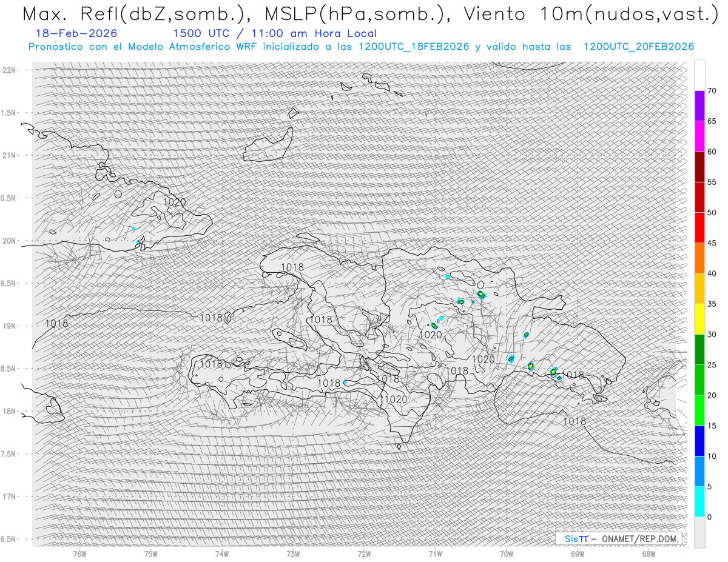Select the dark maroon 55–60 dBZ colorbar segment
The width and height of the screenshot is (728, 562).
[x=699, y=167]
